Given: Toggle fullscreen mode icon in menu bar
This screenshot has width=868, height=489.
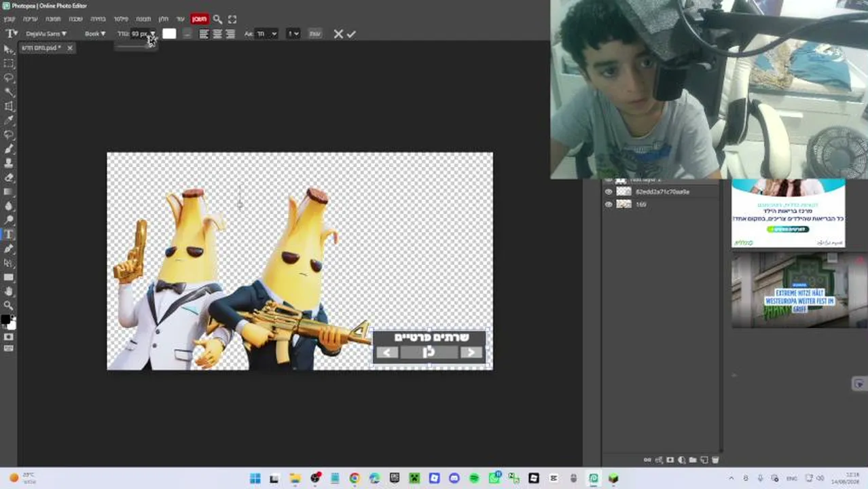Looking at the screenshot, I should tap(232, 19).
